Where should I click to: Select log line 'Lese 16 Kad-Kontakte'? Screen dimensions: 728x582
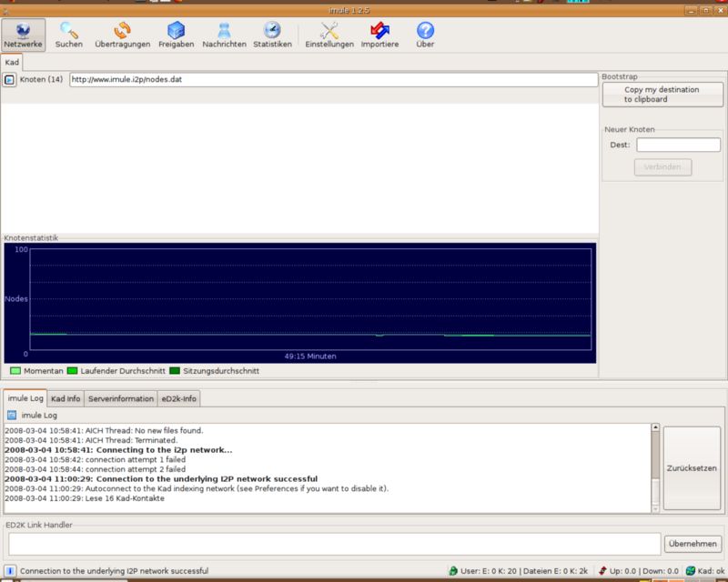(x=85, y=498)
